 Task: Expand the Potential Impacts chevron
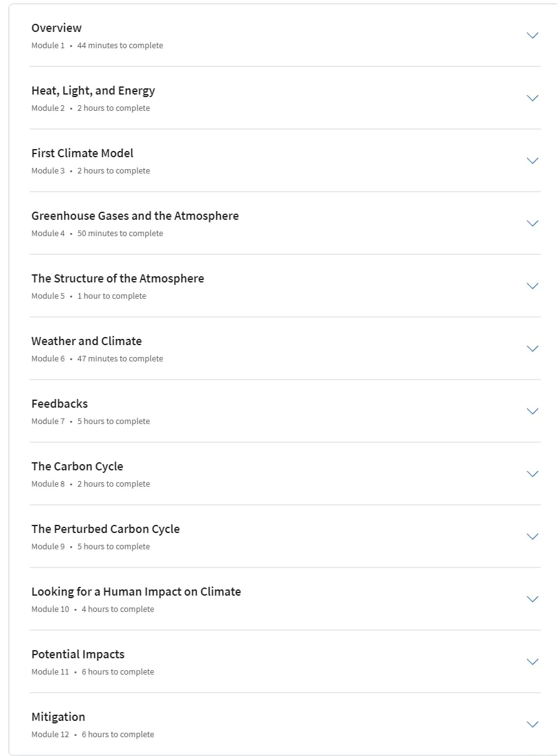[x=533, y=662]
